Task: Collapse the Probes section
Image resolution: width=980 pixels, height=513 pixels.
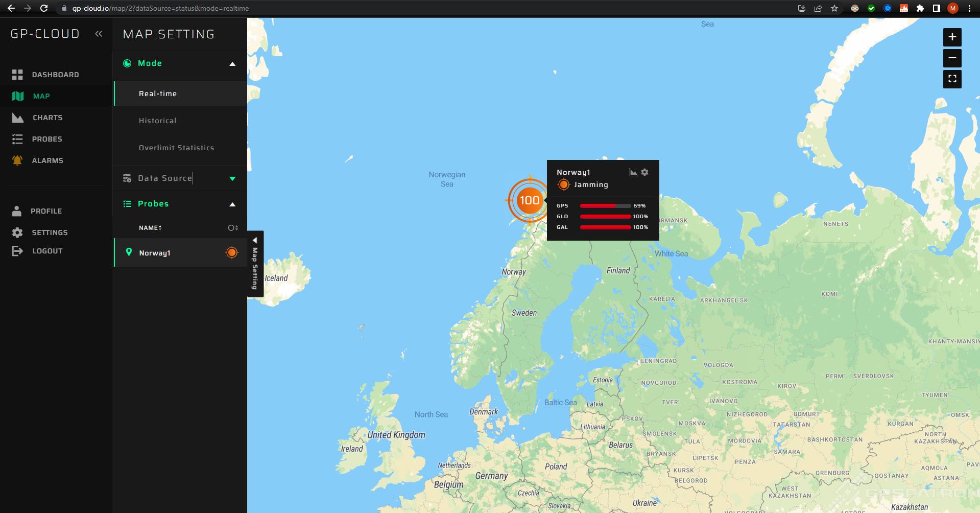Action: [x=232, y=203]
